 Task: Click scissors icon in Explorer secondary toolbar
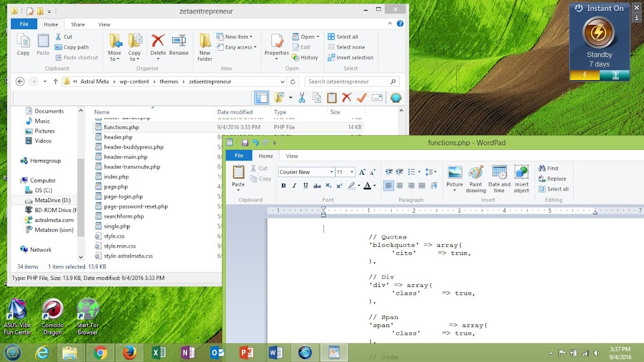(x=302, y=98)
